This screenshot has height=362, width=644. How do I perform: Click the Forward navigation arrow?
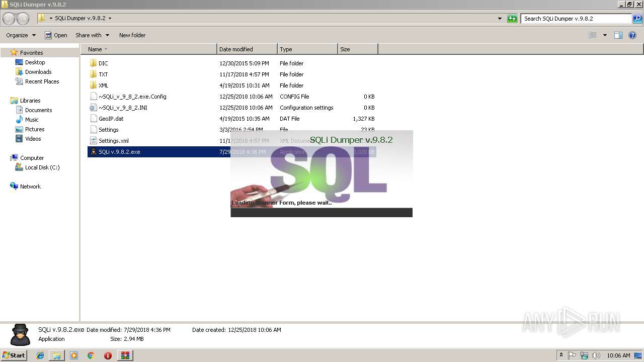[x=23, y=19]
